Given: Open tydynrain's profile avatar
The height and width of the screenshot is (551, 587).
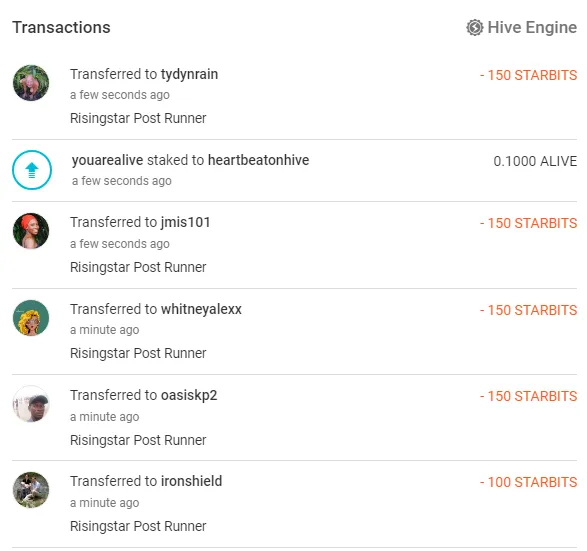Looking at the screenshot, I should click(x=31, y=83).
